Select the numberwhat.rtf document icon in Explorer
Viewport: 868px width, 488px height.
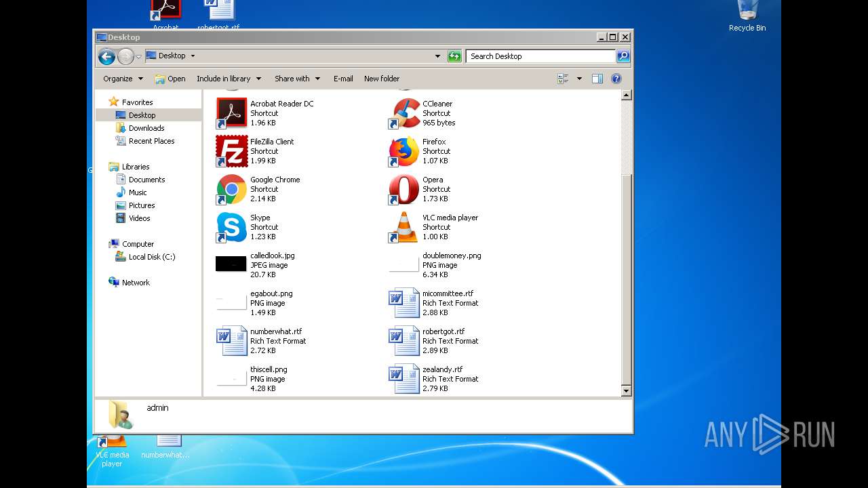[231, 341]
